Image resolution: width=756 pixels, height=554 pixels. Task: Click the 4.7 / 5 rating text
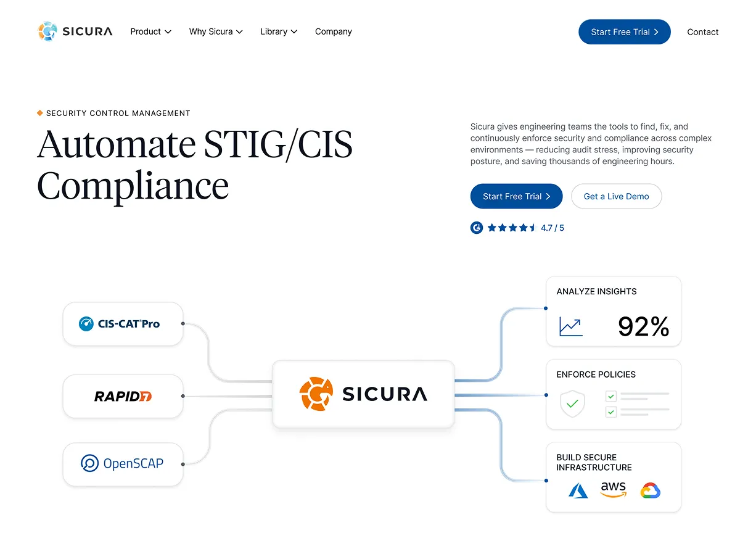(x=553, y=228)
